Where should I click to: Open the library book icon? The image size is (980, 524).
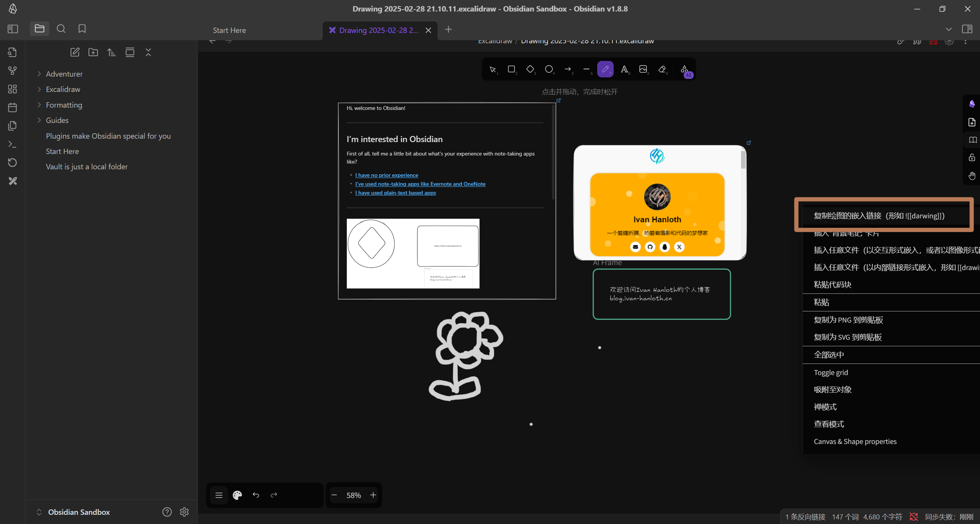coord(973,140)
